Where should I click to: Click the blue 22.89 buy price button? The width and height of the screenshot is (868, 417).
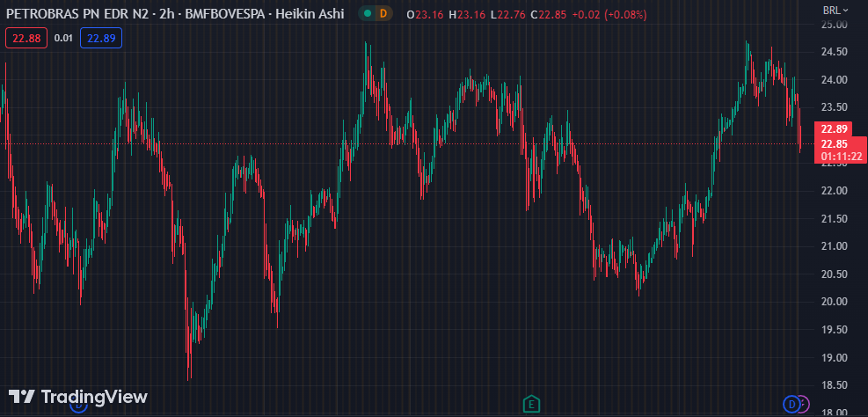click(x=101, y=38)
